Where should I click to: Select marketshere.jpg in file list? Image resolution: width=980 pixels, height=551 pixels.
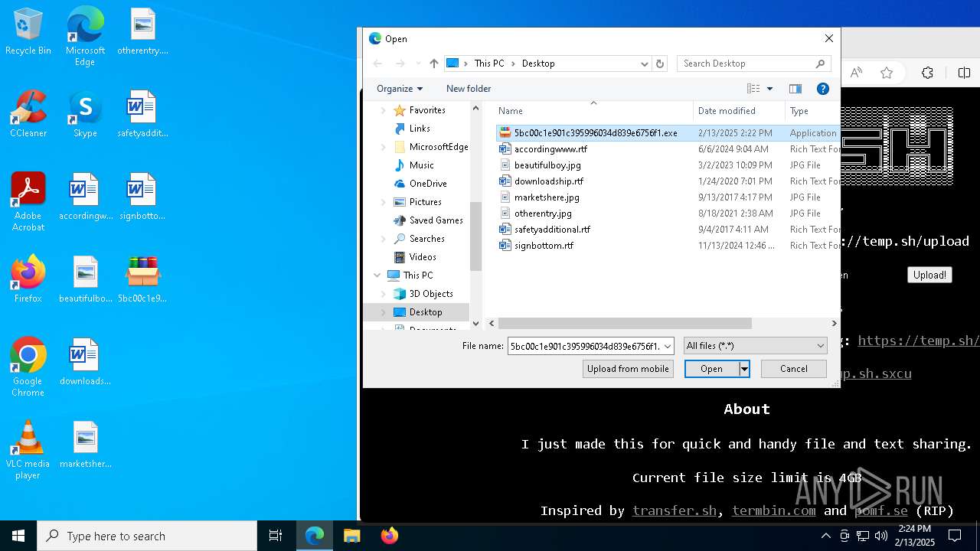point(547,197)
